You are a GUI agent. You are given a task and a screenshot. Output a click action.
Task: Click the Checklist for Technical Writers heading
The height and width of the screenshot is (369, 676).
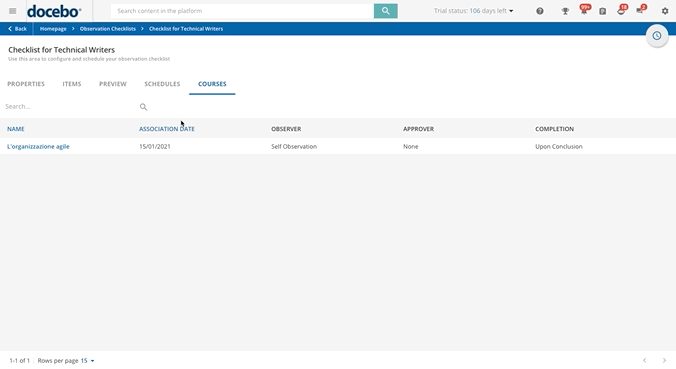tap(62, 50)
